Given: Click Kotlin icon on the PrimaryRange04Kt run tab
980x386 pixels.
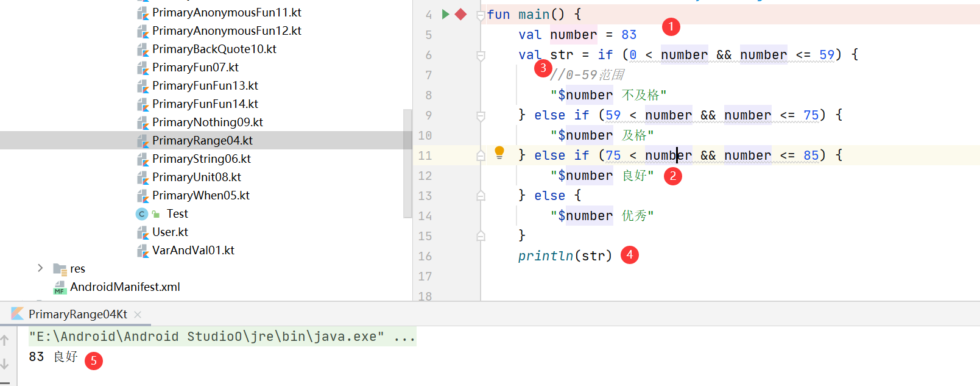Looking at the screenshot, I should point(18,313).
